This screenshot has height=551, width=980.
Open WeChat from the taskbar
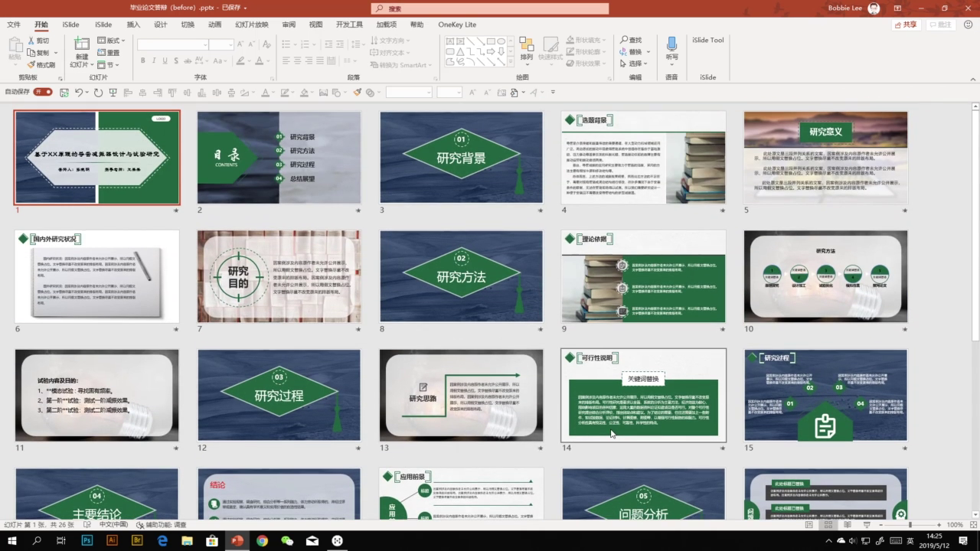click(x=287, y=541)
